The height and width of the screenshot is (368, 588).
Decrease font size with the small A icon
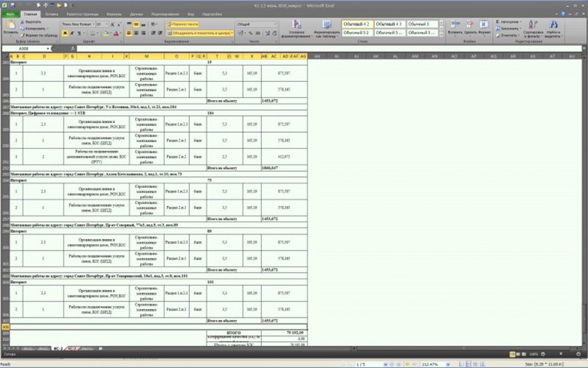119,24
